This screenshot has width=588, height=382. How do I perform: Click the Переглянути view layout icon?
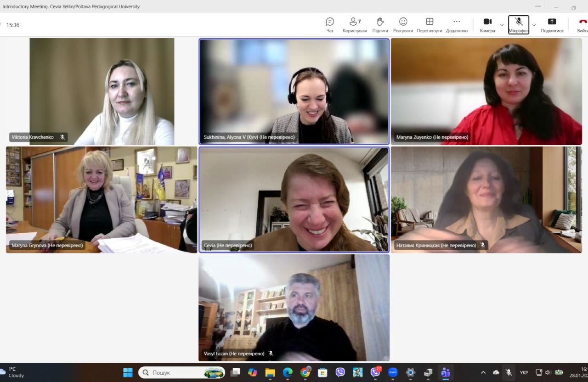point(429,25)
